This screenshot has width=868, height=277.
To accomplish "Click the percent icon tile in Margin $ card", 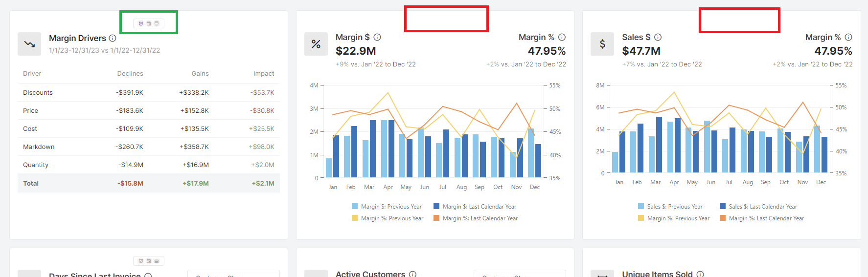I will tap(316, 44).
